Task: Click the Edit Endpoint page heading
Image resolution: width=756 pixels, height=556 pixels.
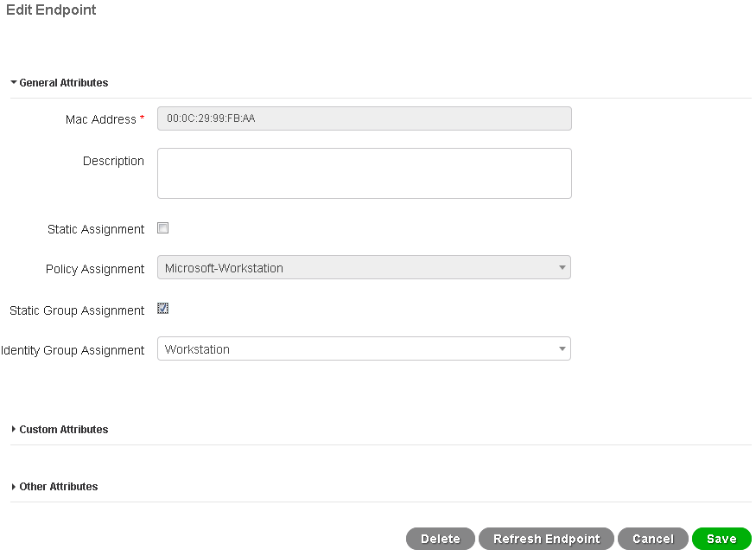Action: click(x=51, y=11)
